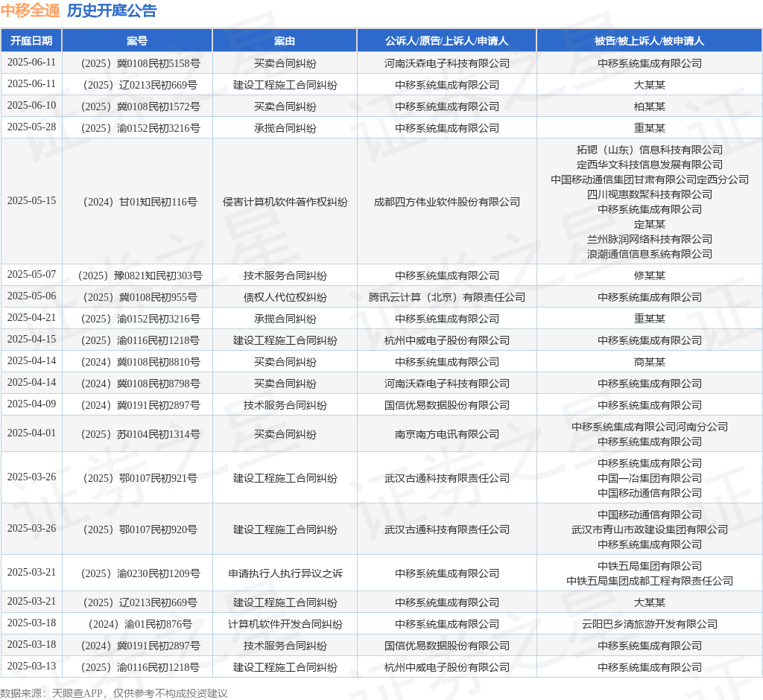Viewport: 763px width, 700px height.
Task: Click defendant 柏某某
Action: click(x=650, y=107)
